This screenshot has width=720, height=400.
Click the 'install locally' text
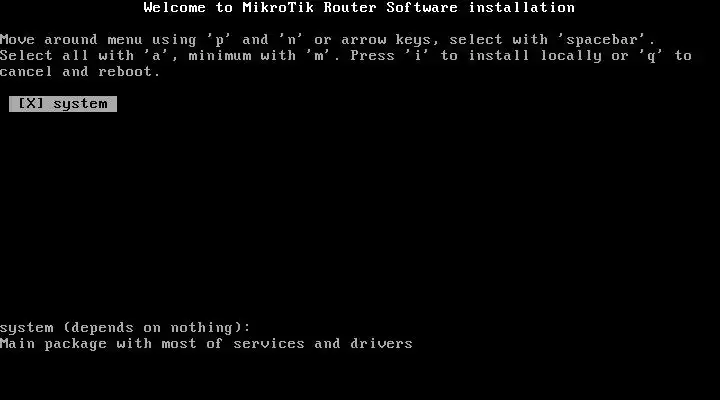(535, 56)
